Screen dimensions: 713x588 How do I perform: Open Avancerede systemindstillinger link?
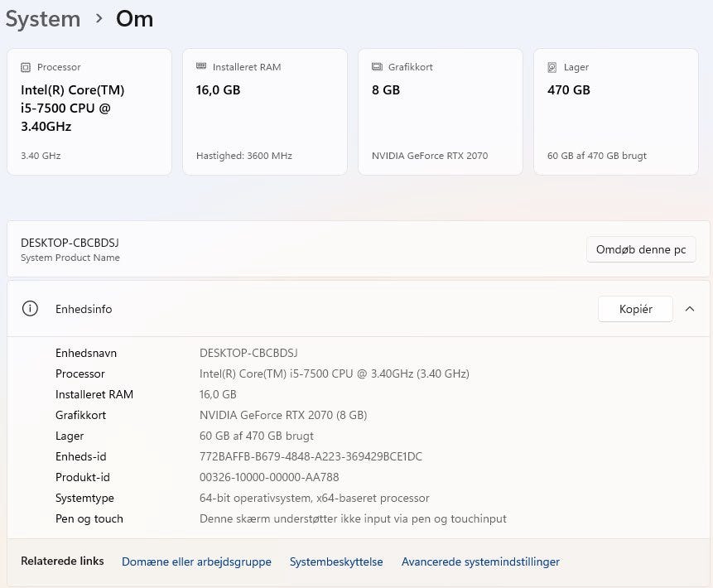coord(480,561)
